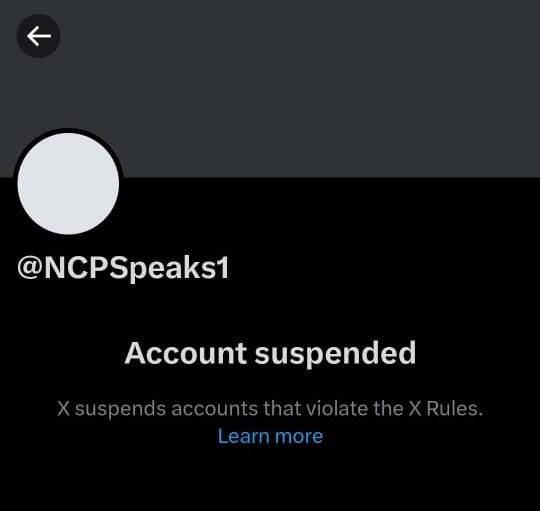540x511 pixels.
Task: View the empty gray profile photo circle
Action: click(68, 184)
